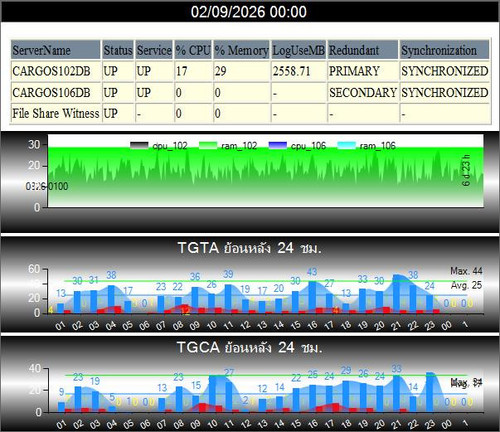This screenshot has height=432, width=500.
Task: Select the % CPU column header
Action: [x=193, y=50]
